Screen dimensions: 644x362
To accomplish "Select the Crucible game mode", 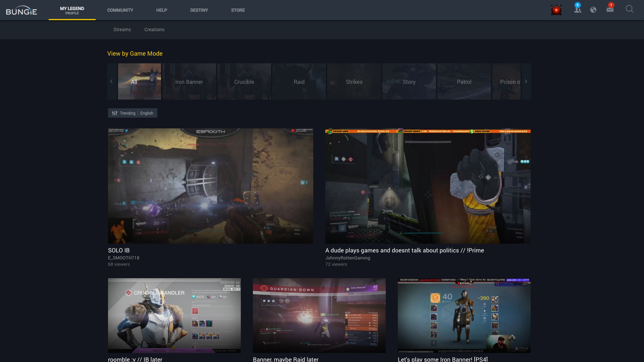I will (244, 81).
